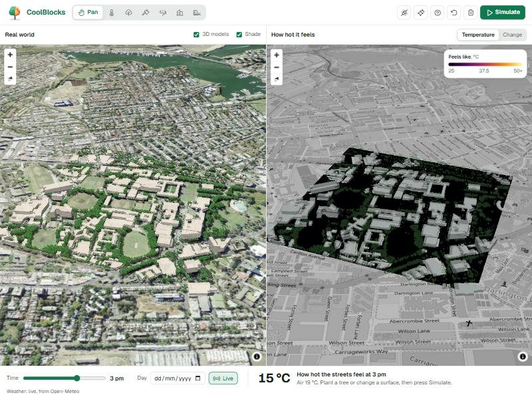532x399 pixels.
Task: Click the 'Carriageworks Way' map label
Action: [x=361, y=352]
